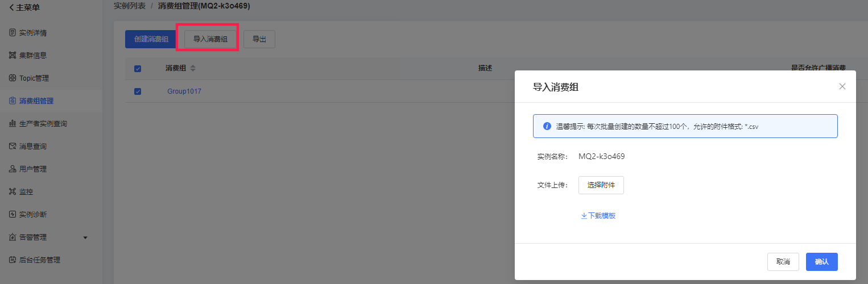Click the 集群信息 sidebar icon
The image size is (868, 284).
(13, 55)
